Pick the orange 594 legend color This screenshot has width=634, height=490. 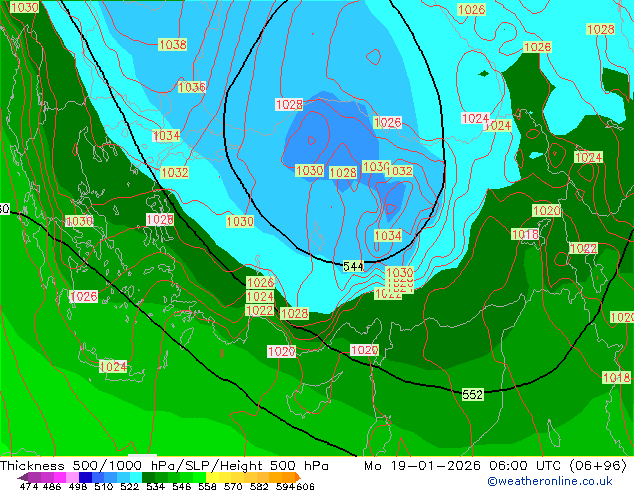(x=288, y=477)
